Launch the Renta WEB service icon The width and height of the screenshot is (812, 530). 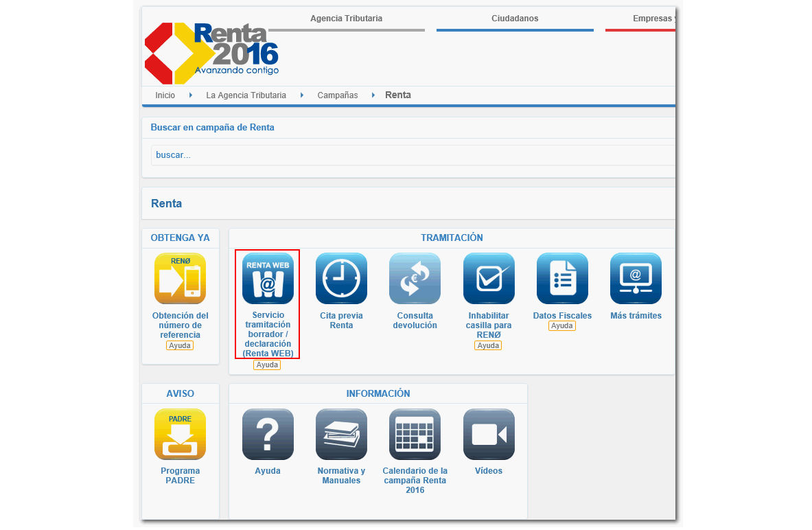point(268,278)
